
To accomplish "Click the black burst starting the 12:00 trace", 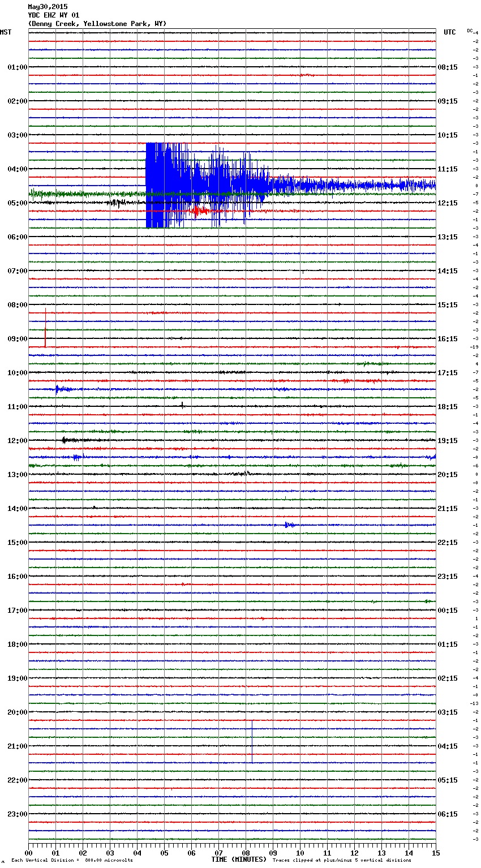I will [68, 440].
